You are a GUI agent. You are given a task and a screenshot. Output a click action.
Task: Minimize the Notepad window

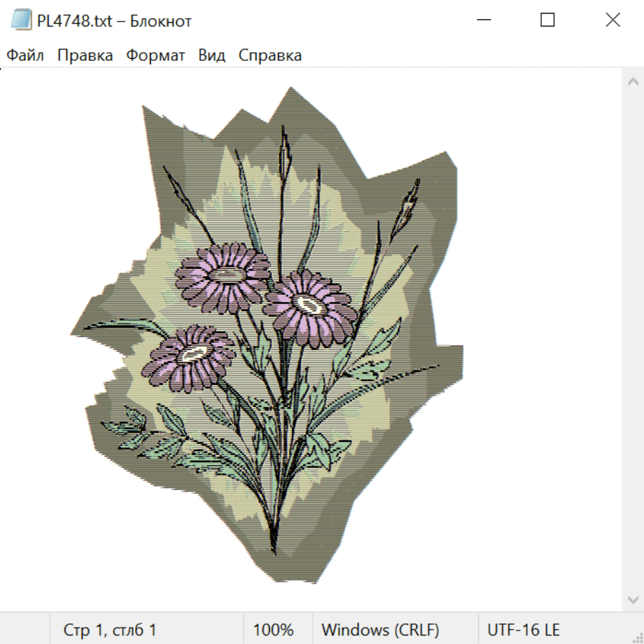click(x=483, y=20)
